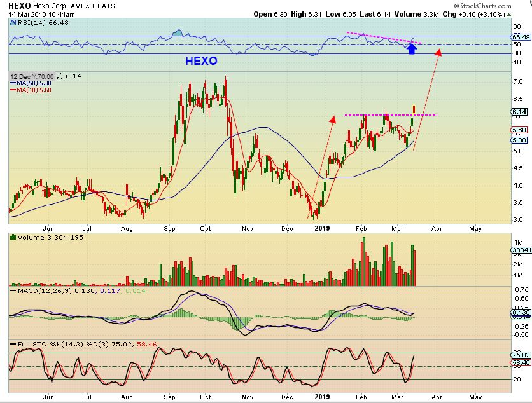Image resolution: width=532 pixels, height=403 pixels.
Task: Click the 33041 volume tag on right axis
Action: (521, 250)
